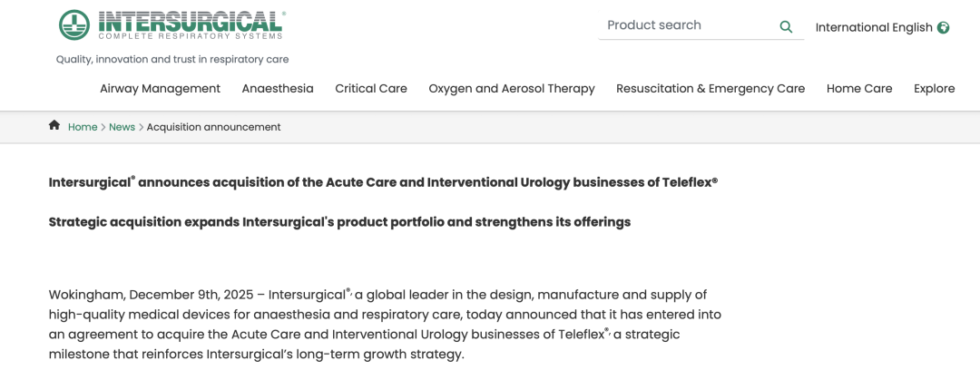Open the Anaesthesia menu

click(x=278, y=88)
